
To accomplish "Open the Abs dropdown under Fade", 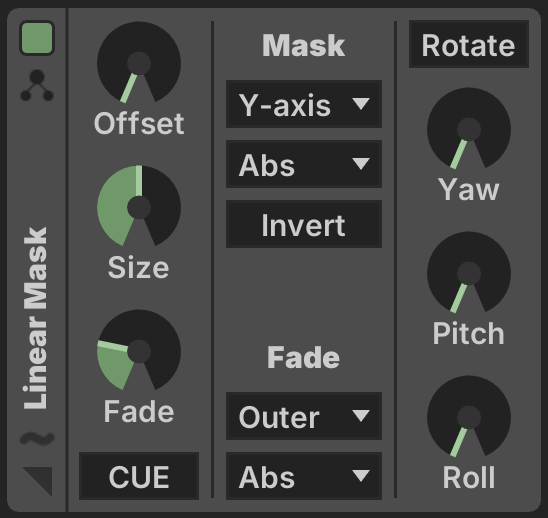I will [304, 476].
